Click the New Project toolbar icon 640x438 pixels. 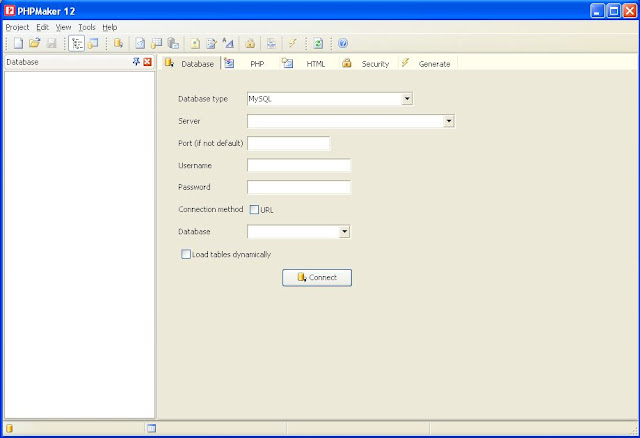[x=18, y=43]
